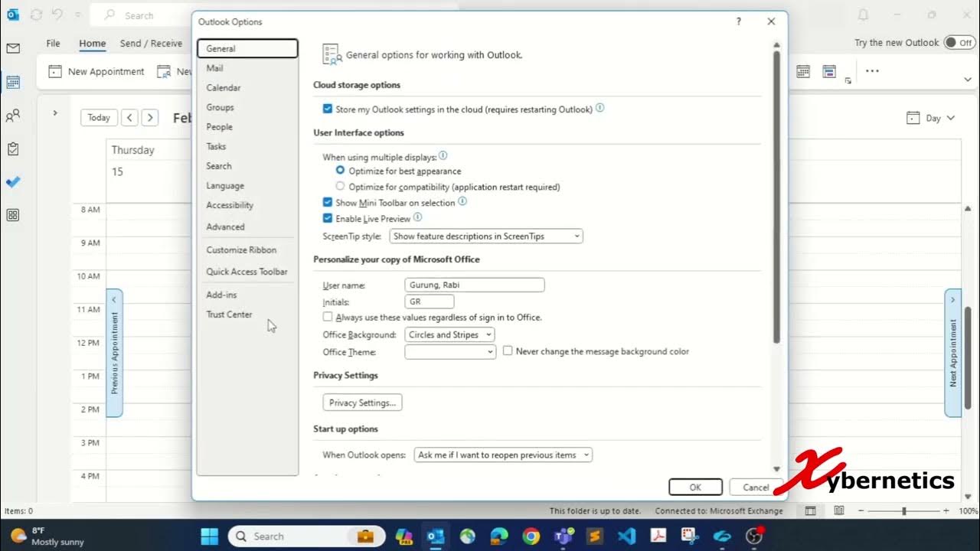Click Today button in calendar
The width and height of the screenshot is (980, 551).
coord(99,117)
